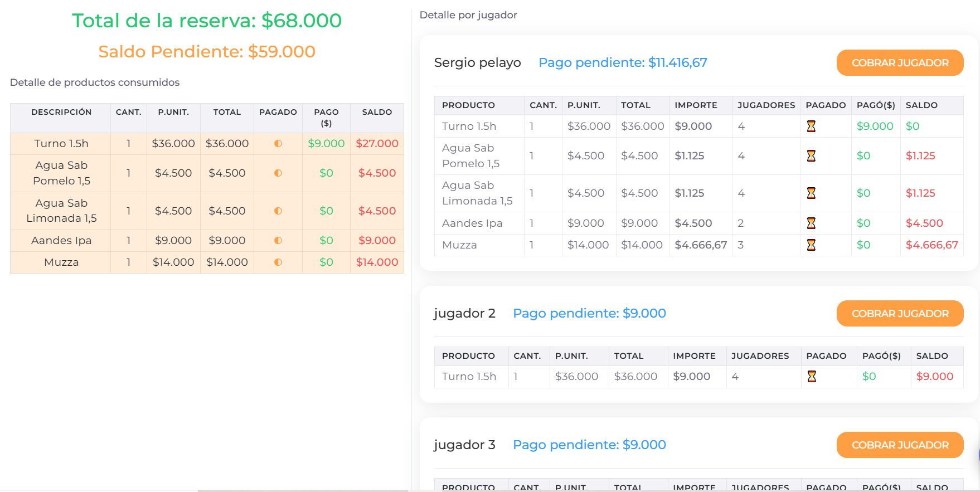Click half-paid status icon for Muzza product
The image size is (980, 492).
pos(278,262)
